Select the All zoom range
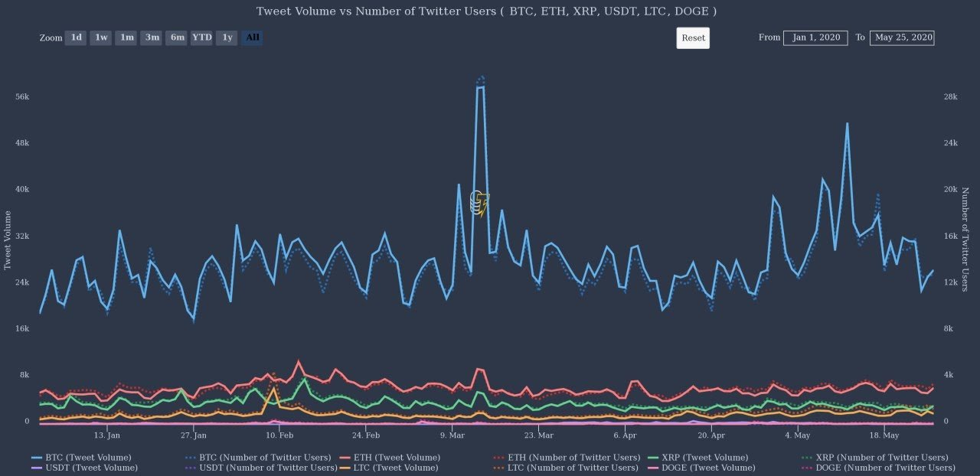This screenshot has width=980, height=476. 252,37
